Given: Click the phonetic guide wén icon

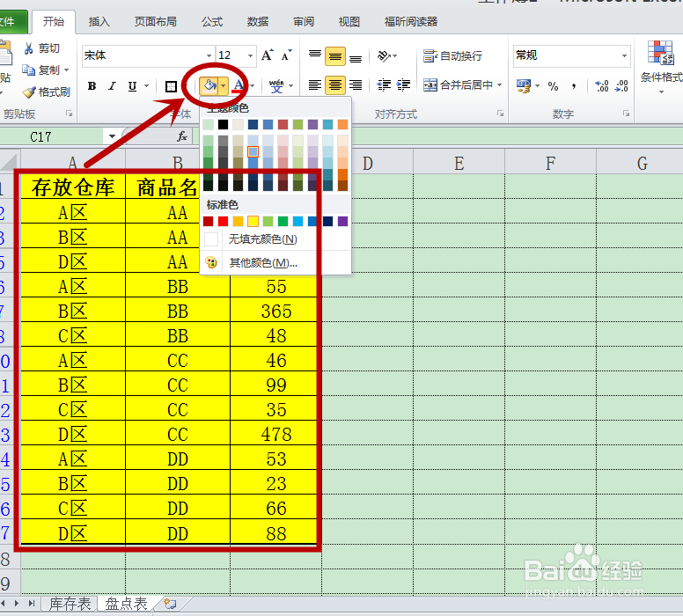Looking at the screenshot, I should 276,86.
